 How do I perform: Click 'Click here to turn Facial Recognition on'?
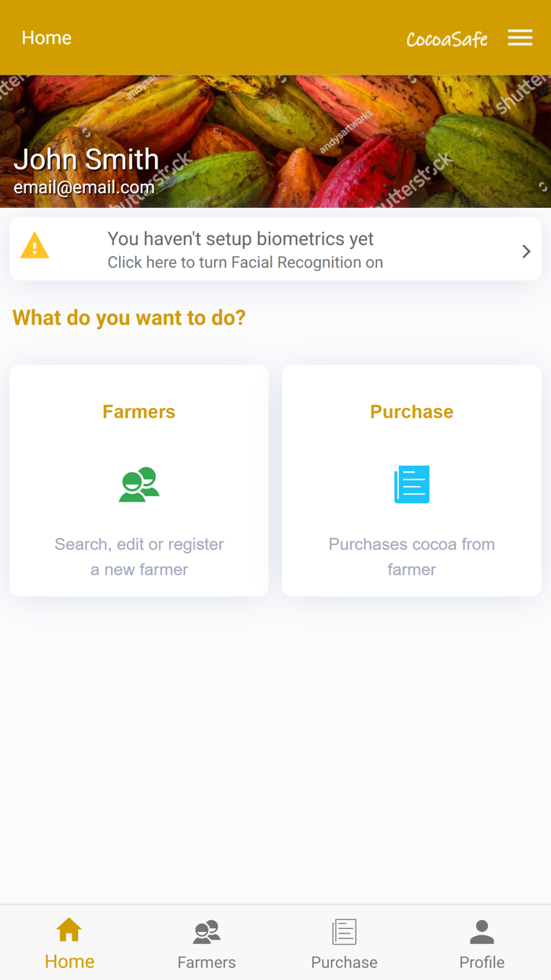pos(246,262)
